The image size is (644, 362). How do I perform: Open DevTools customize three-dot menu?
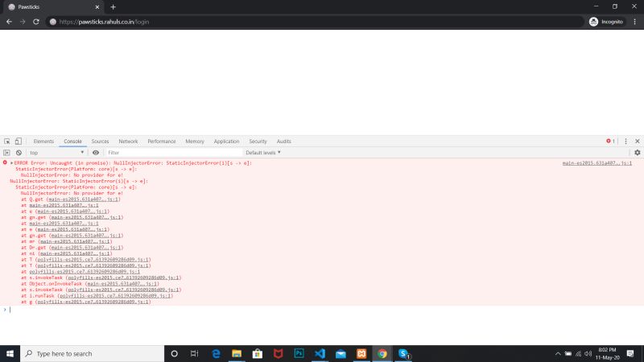point(626,142)
